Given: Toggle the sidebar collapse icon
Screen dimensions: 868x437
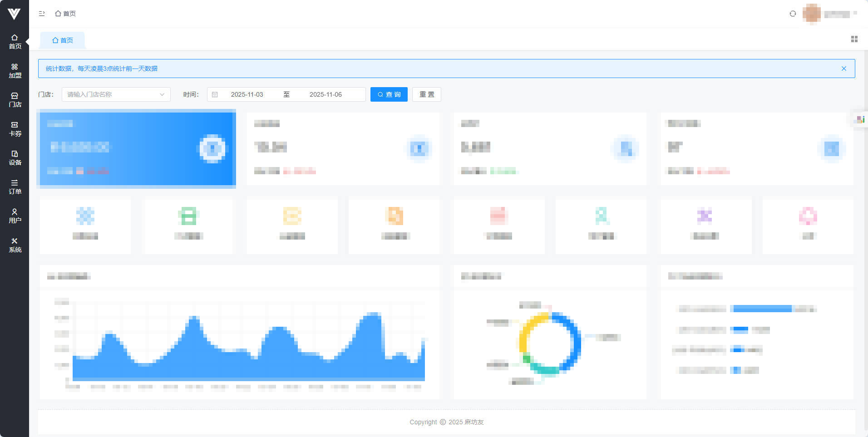Looking at the screenshot, I should 42,14.
